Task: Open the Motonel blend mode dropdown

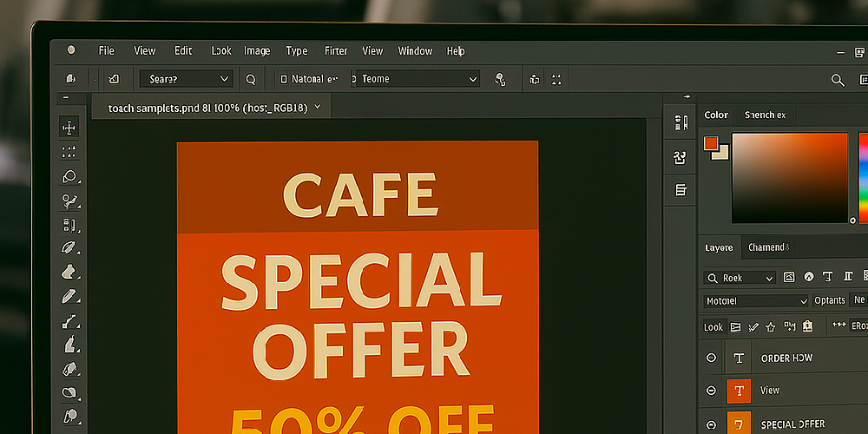Action: (756, 301)
